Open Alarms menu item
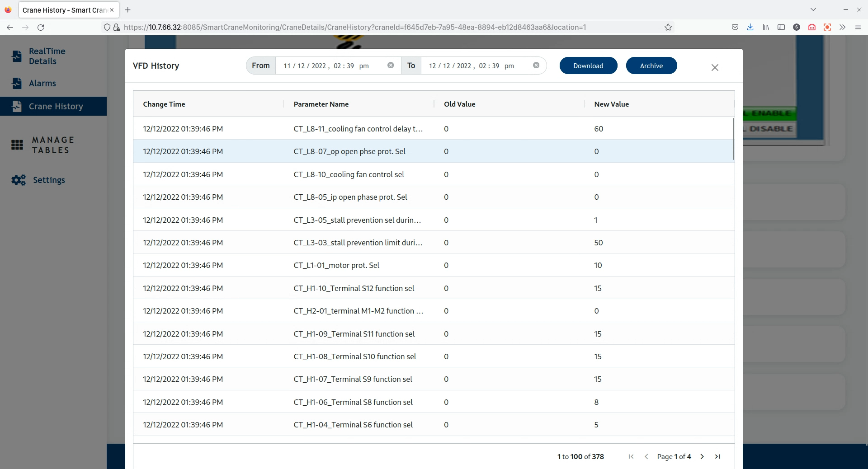The width and height of the screenshot is (868, 469). click(x=42, y=83)
